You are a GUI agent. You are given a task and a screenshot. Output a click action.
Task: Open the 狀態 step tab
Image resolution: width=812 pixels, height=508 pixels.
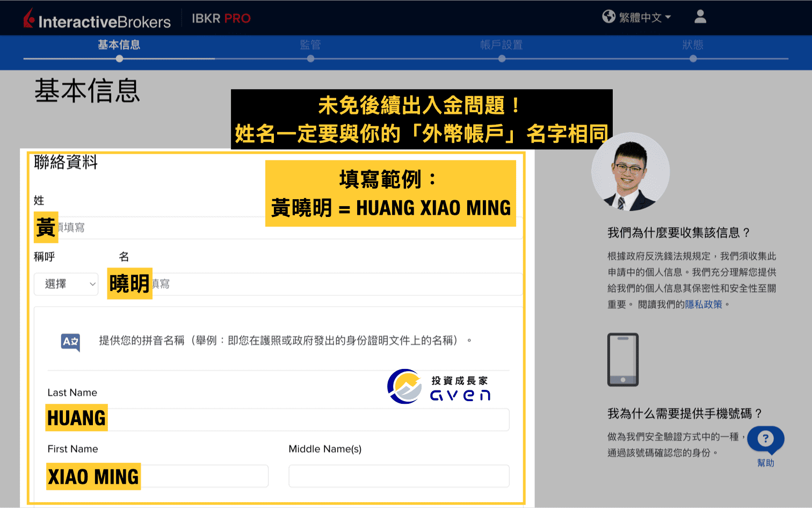tap(693, 45)
